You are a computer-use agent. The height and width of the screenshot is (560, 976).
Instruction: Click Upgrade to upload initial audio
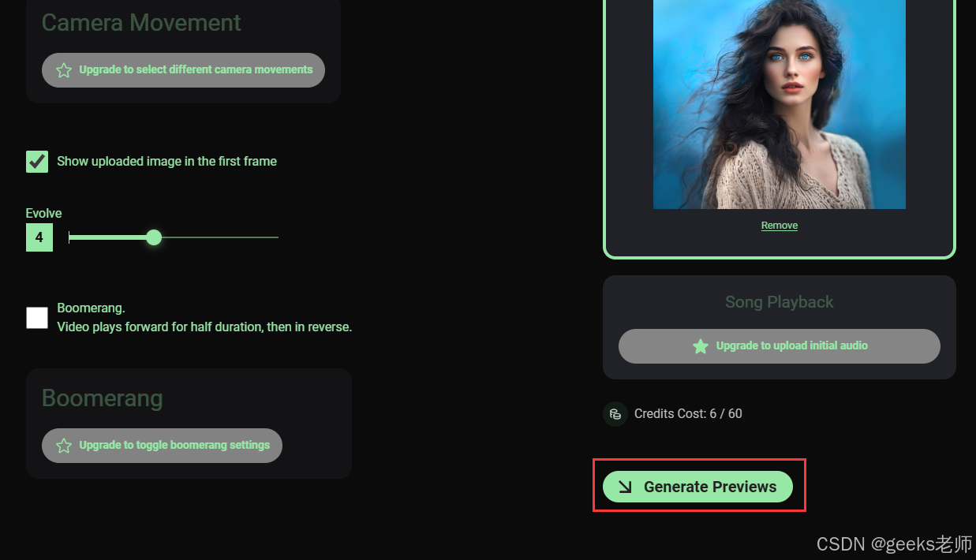(x=780, y=346)
